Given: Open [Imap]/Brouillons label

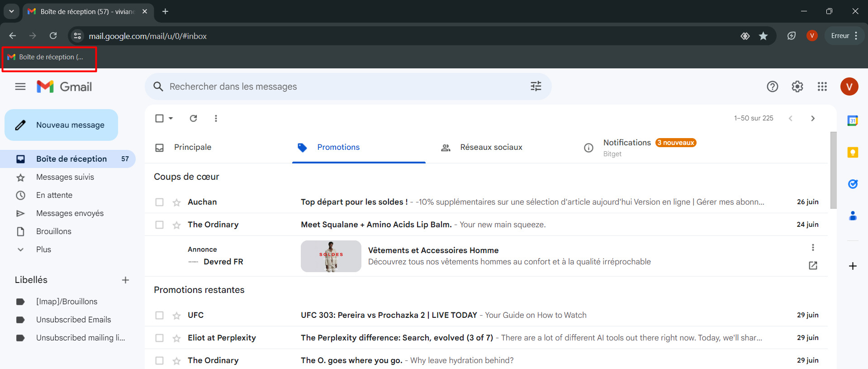Looking at the screenshot, I should pos(68,302).
